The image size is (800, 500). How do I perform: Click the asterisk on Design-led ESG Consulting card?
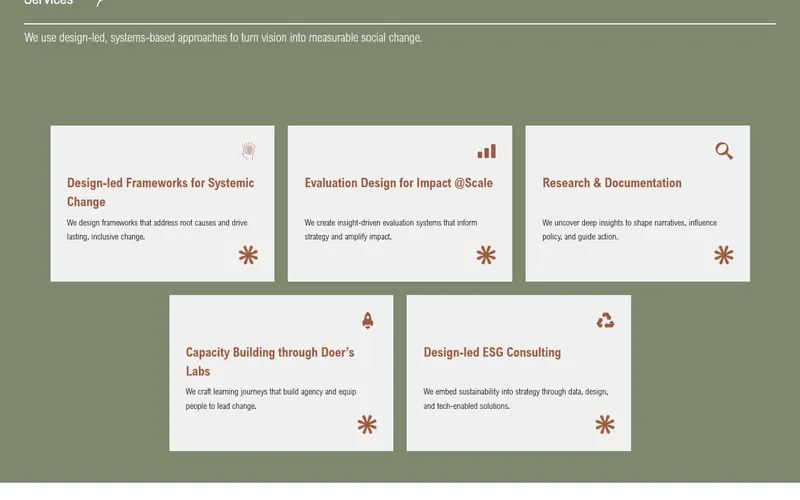tap(605, 424)
